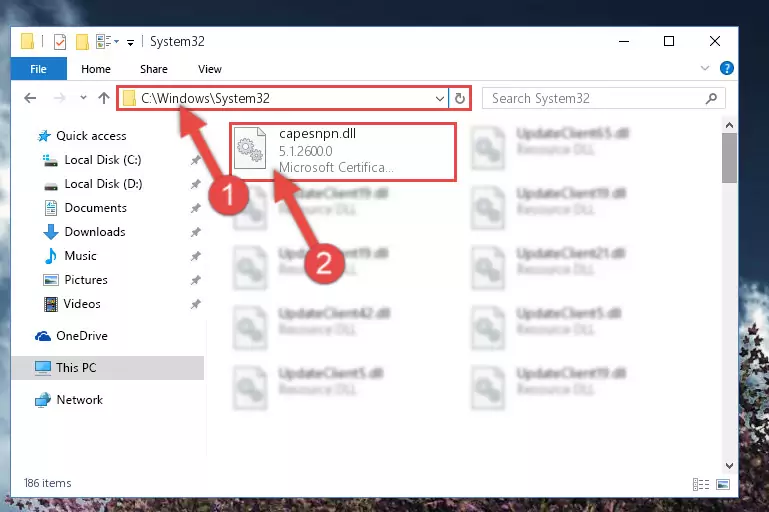
Task: Switch to Large icons view layout icon
Action: click(723, 485)
